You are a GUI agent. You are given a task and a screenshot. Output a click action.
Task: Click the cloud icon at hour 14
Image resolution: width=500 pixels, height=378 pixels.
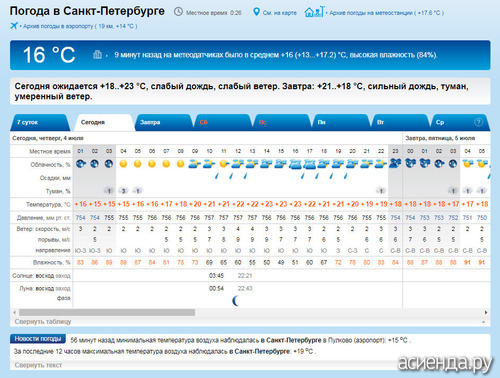tap(267, 164)
